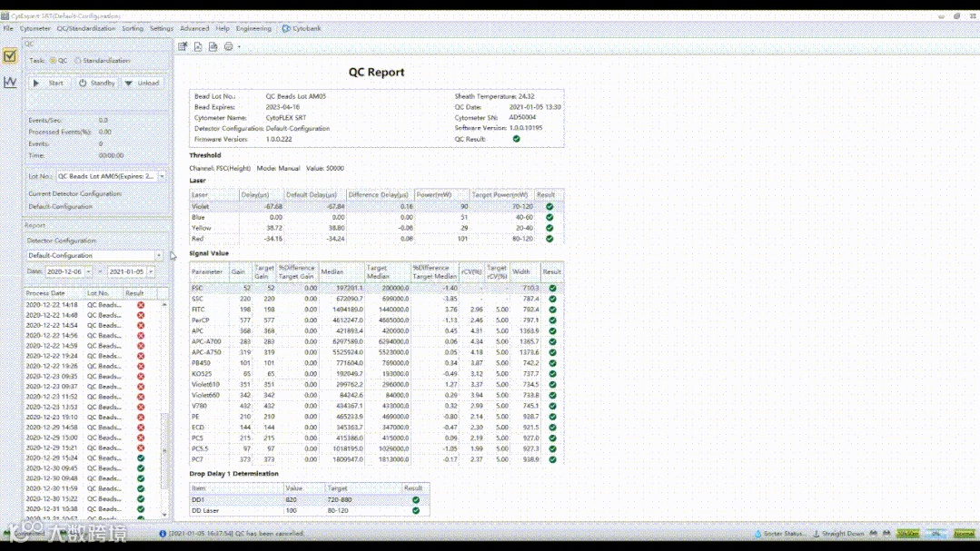Click the failed result icon for 2020-12-22 14:18
Image resolution: width=980 pixels, height=551 pixels.
pos(141,305)
